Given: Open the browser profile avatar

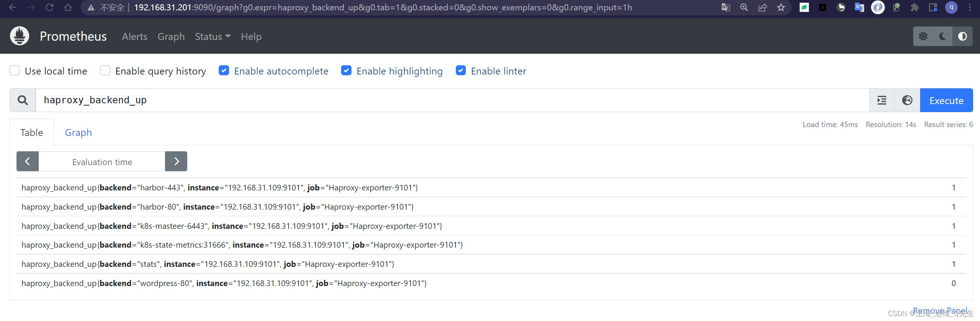Looking at the screenshot, I should [x=951, y=7].
